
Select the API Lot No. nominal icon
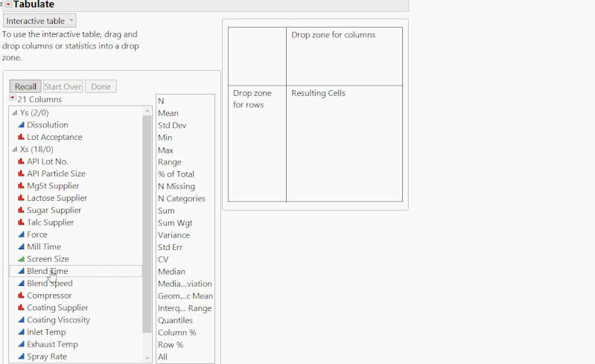click(x=22, y=161)
